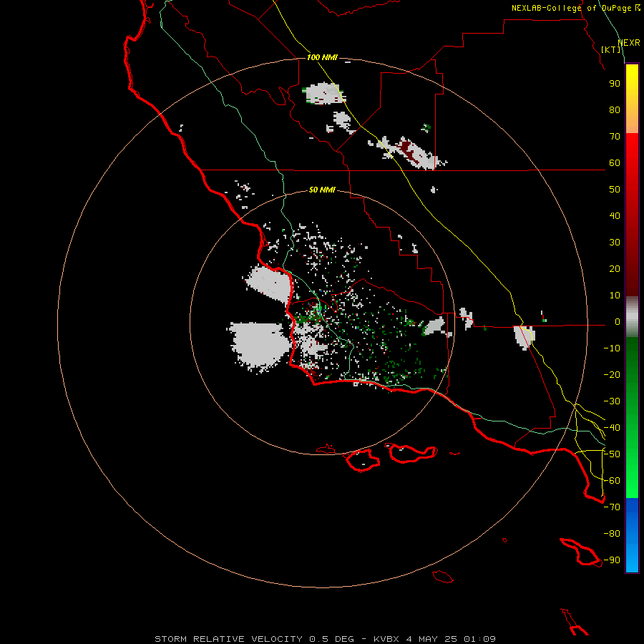Click the '[KT]' units label
Image resolution: width=644 pixels, height=644 pixels.
coord(611,49)
